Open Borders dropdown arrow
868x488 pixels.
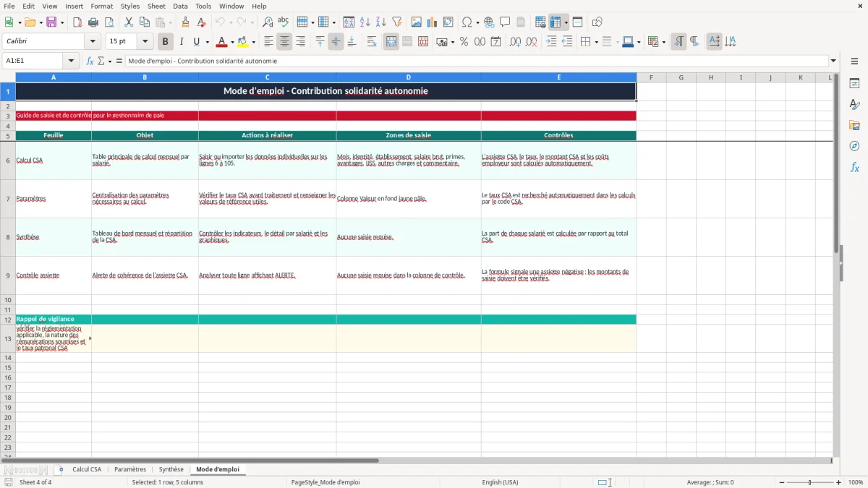click(596, 42)
